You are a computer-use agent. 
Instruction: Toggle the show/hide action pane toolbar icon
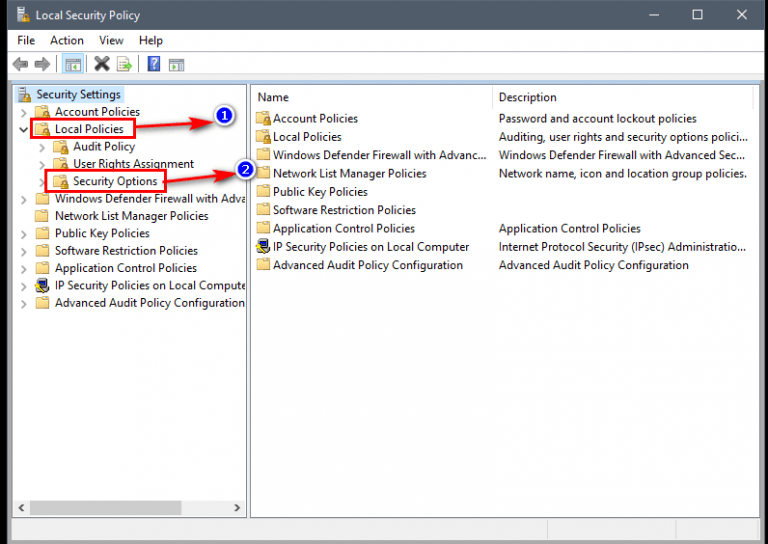(176, 65)
